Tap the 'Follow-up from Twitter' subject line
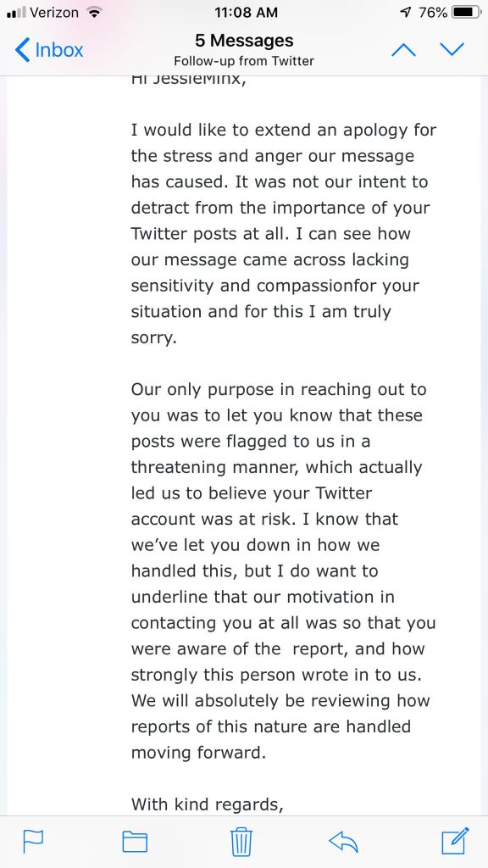Viewport: 488px width, 868px height. (244, 61)
